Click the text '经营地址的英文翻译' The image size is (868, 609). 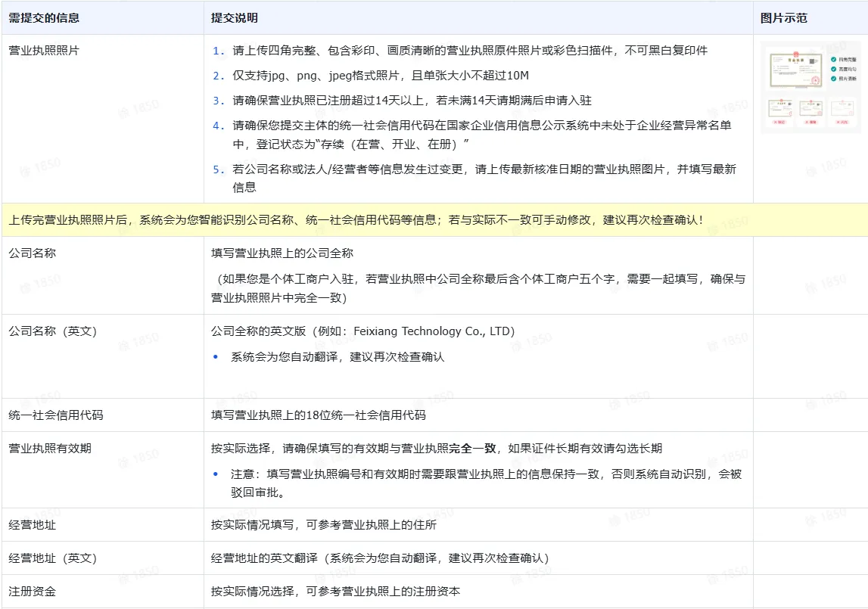point(264,558)
